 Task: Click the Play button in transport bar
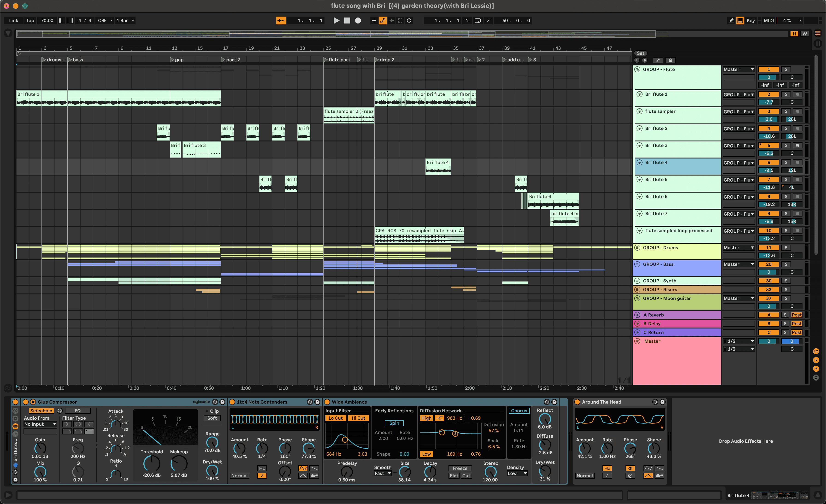tap(336, 21)
